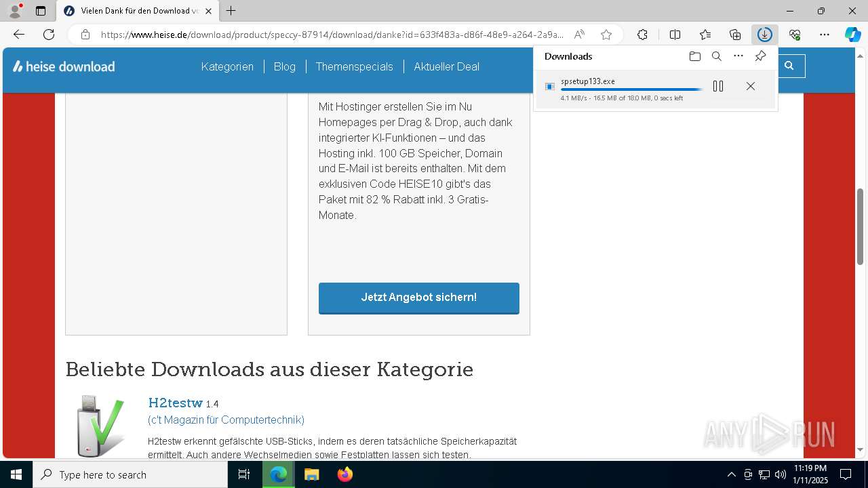This screenshot has width=868, height=488.
Task: Click the address bar URL
Action: [x=332, y=35]
